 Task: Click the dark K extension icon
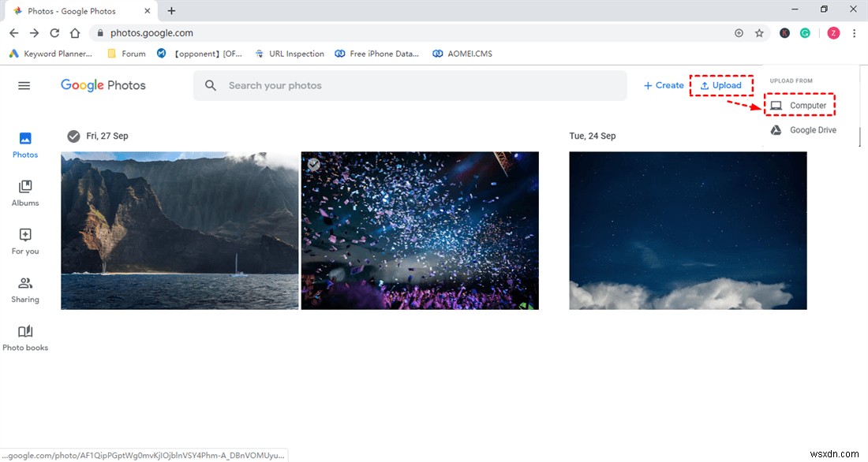[784, 33]
